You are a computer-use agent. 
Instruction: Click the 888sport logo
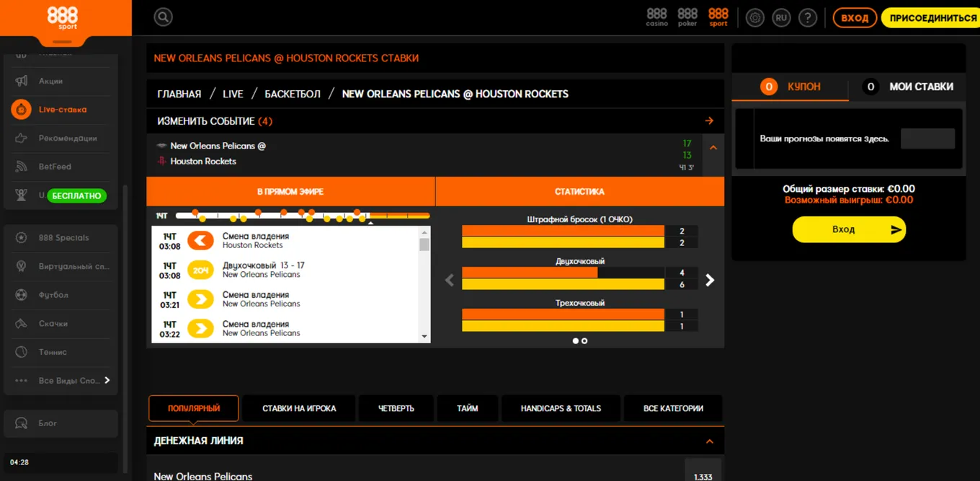pos(63,19)
